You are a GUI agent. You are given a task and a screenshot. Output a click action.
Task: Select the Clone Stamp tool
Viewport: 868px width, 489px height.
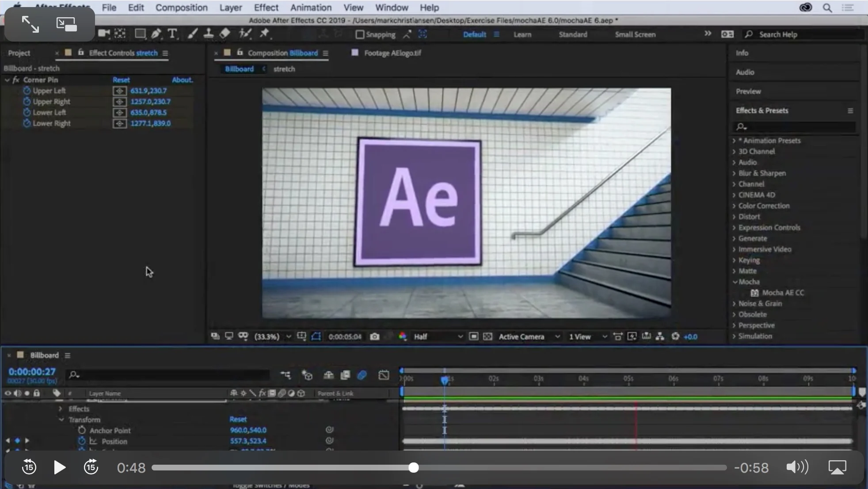click(208, 33)
